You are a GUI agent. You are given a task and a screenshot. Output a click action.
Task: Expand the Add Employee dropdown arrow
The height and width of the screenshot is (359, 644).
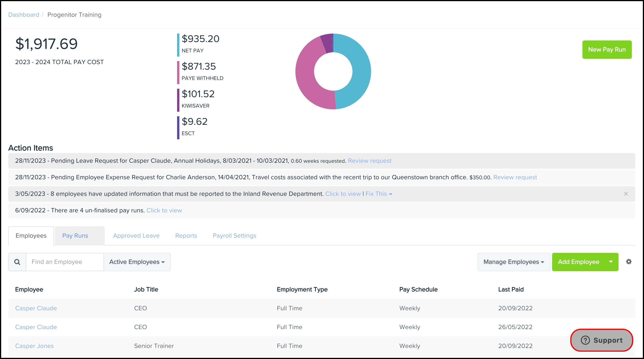pos(611,262)
